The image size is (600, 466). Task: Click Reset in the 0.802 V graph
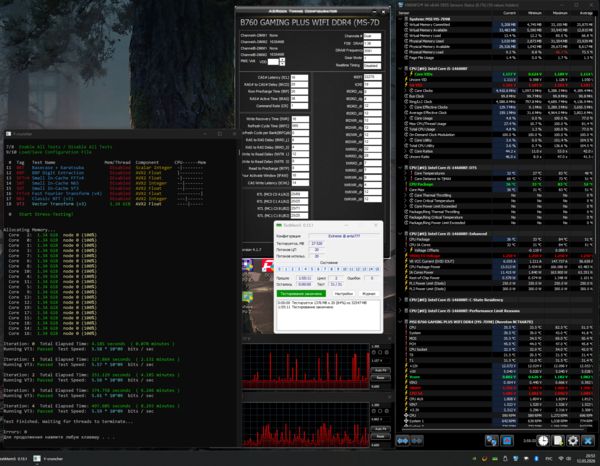(381, 436)
